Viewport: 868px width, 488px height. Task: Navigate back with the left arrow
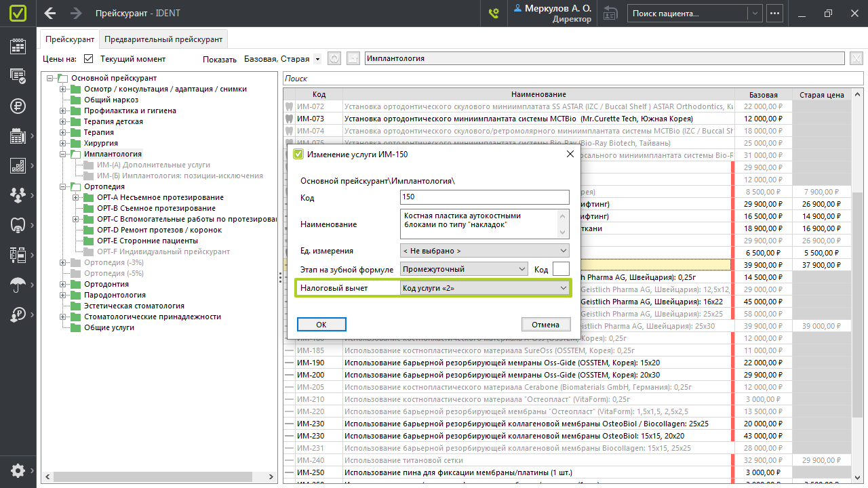pyautogui.click(x=50, y=13)
